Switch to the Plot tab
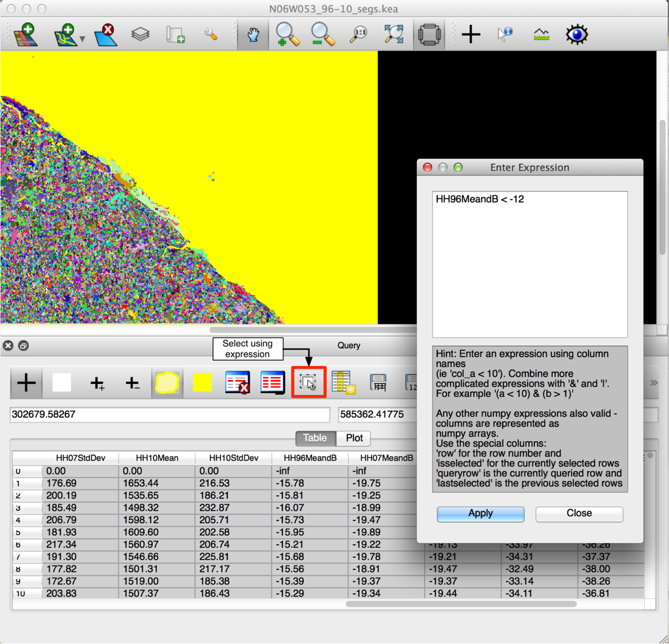Viewport: 669px width, 644px height. coord(354,438)
